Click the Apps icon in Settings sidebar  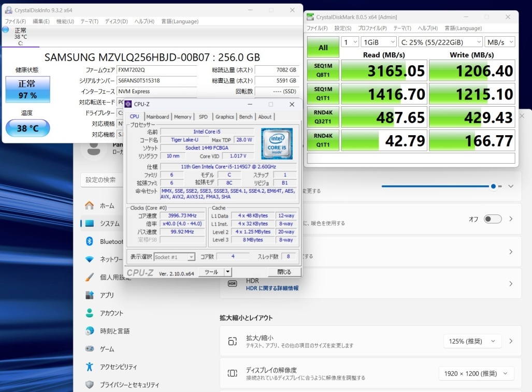pyautogui.click(x=89, y=295)
